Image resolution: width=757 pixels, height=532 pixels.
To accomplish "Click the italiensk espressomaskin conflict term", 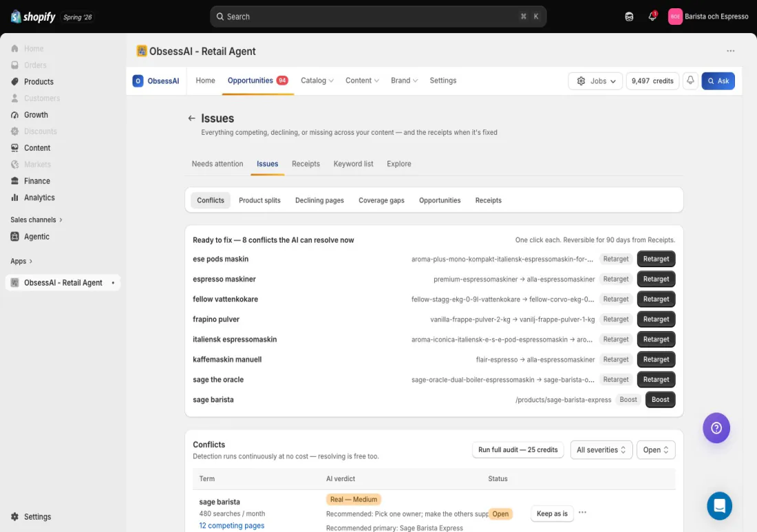I will (x=235, y=339).
